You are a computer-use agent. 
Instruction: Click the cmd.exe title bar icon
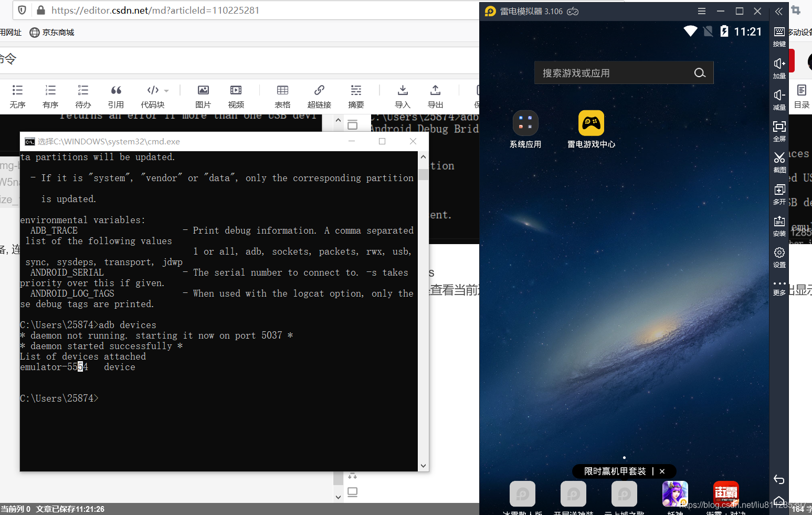[29, 142]
